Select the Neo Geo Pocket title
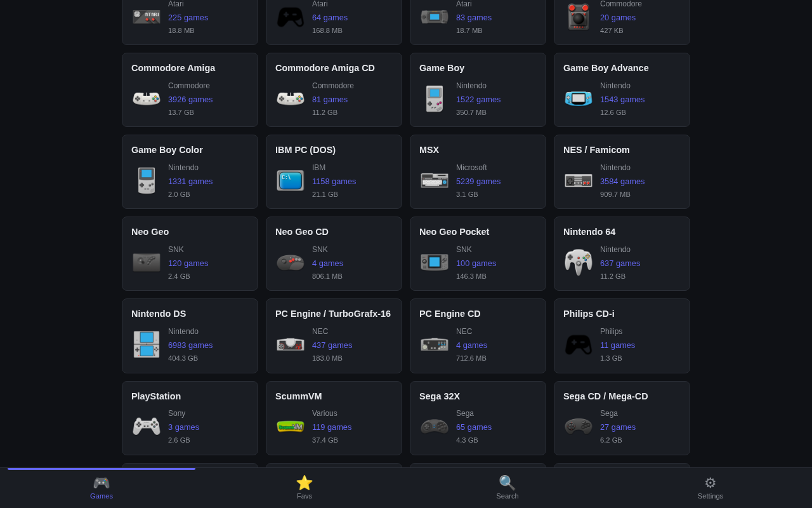The image size is (812, 508). (454, 232)
